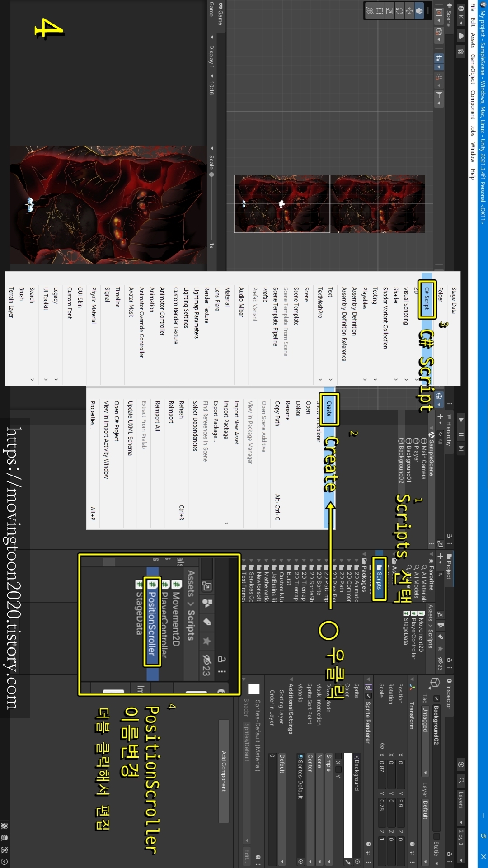Image resolution: width=488 pixels, height=868 pixels.
Task: Select the Rotate tool in Scene toolbar
Action: coord(399,10)
